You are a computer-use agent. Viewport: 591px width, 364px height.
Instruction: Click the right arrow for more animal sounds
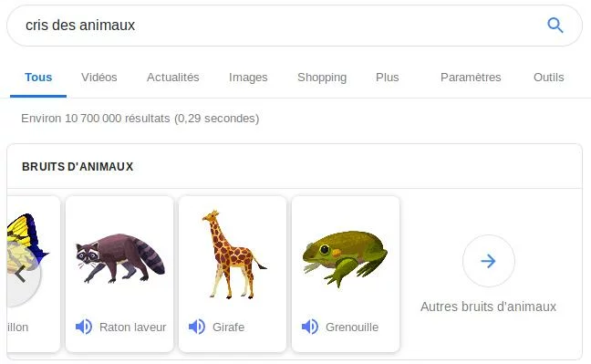coord(489,261)
